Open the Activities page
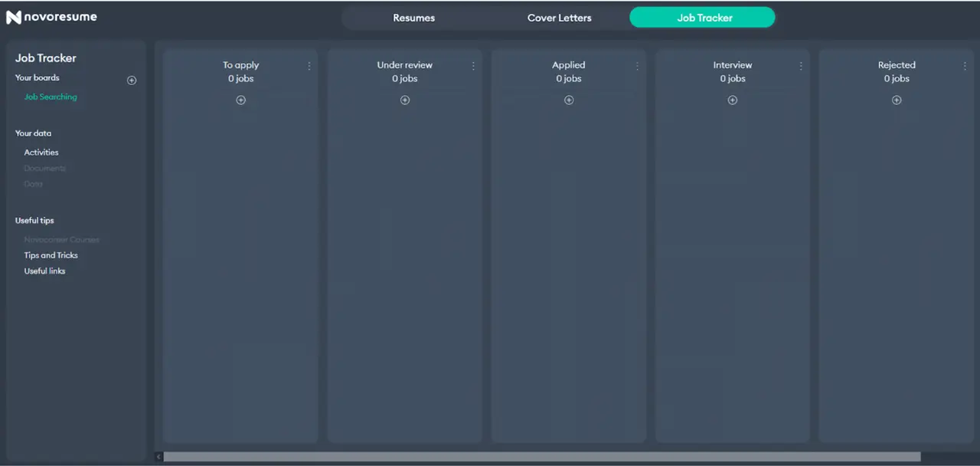 (41, 152)
